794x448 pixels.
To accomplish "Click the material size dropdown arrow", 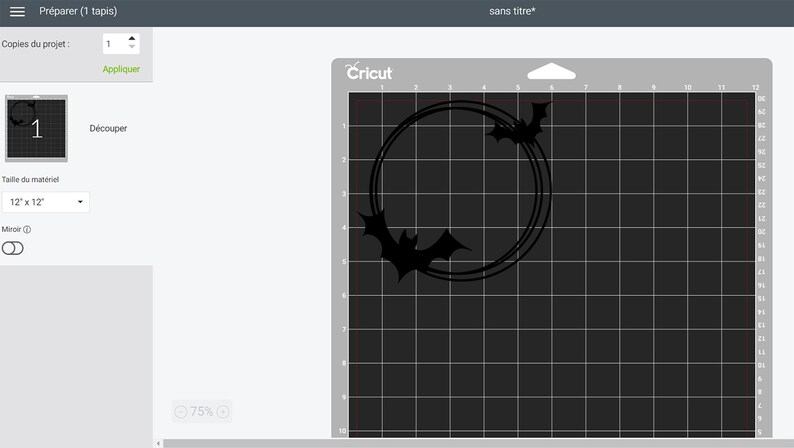I will pyautogui.click(x=80, y=202).
